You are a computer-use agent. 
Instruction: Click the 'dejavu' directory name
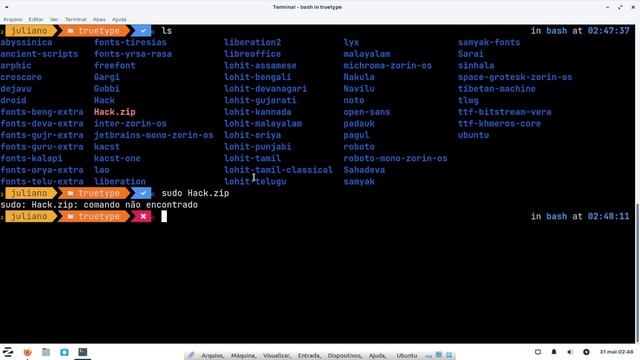tap(16, 89)
